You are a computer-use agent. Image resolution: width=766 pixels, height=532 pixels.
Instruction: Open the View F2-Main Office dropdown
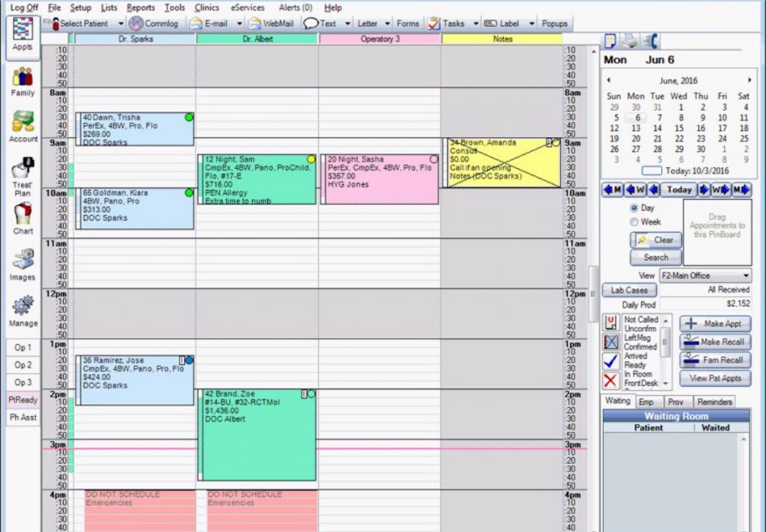click(705, 275)
